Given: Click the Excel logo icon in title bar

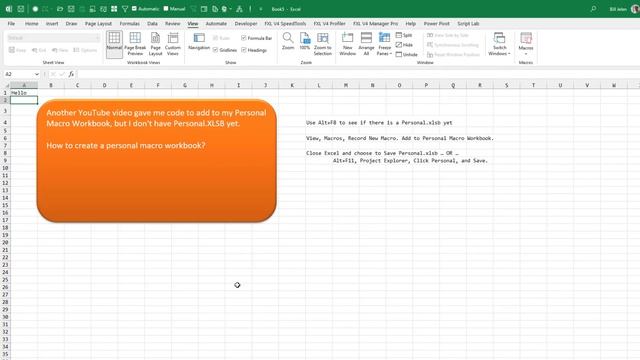Looking at the screenshot, I should point(9,9).
